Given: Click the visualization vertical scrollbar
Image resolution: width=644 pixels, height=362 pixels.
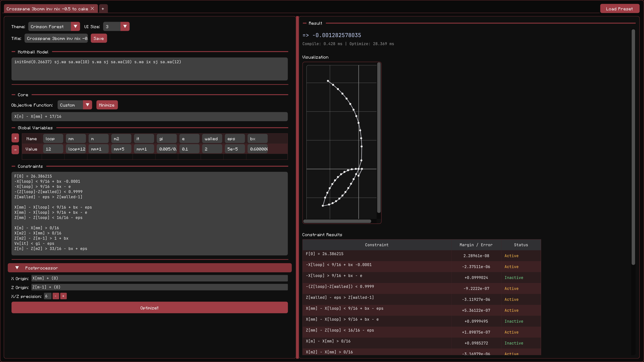Looking at the screenshot, I should tap(379, 138).
